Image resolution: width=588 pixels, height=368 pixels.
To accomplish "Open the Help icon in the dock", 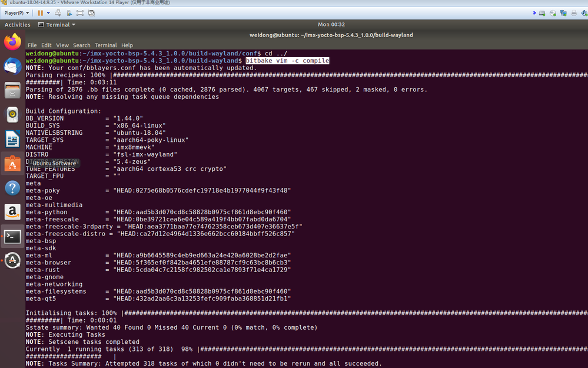I will 12,188.
